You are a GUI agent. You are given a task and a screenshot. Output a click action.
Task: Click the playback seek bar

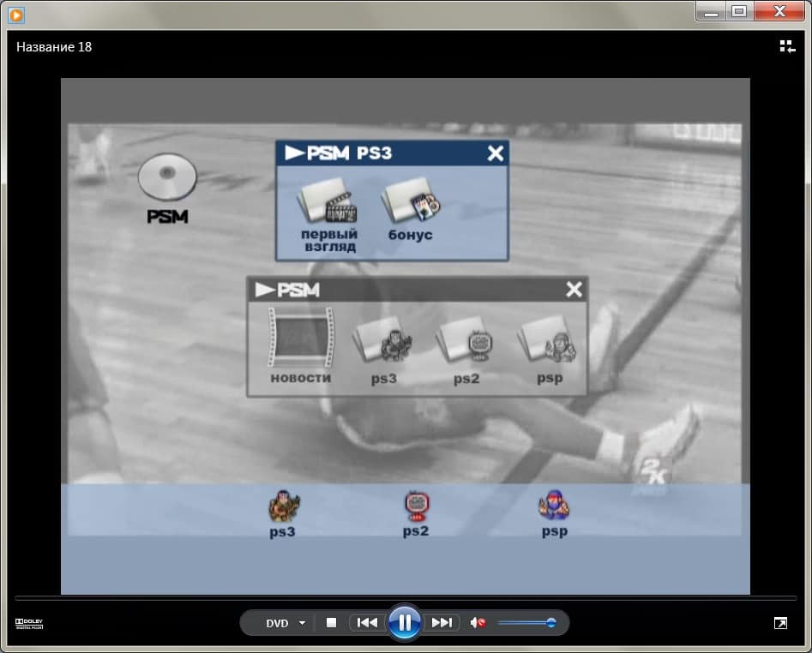pyautogui.click(x=406, y=598)
